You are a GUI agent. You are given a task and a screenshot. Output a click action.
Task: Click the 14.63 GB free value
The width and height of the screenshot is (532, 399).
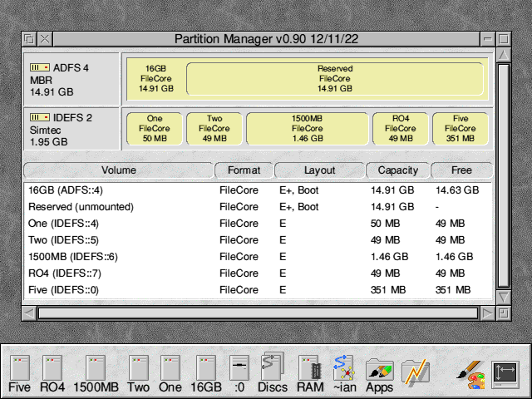pos(457,190)
